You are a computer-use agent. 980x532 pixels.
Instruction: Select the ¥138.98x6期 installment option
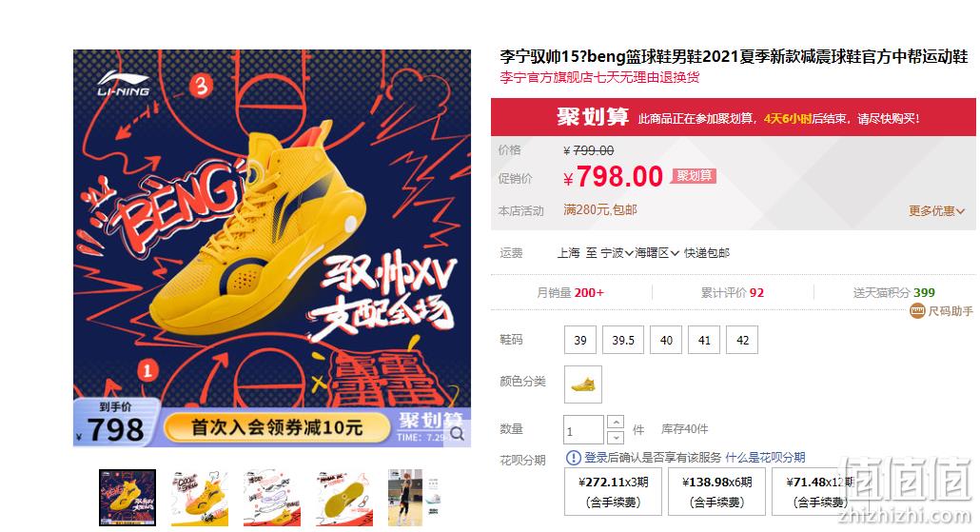click(x=716, y=492)
